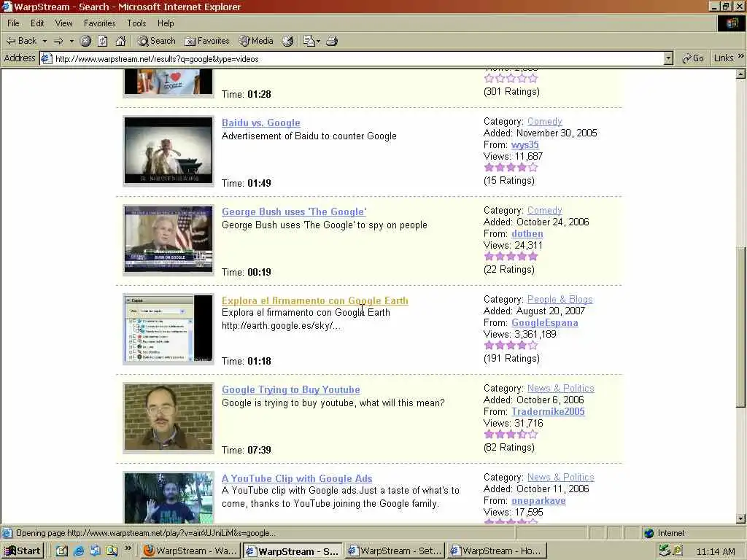Open Explora el firmamento con Google Earth
The width and height of the screenshot is (747, 560).
click(x=315, y=301)
